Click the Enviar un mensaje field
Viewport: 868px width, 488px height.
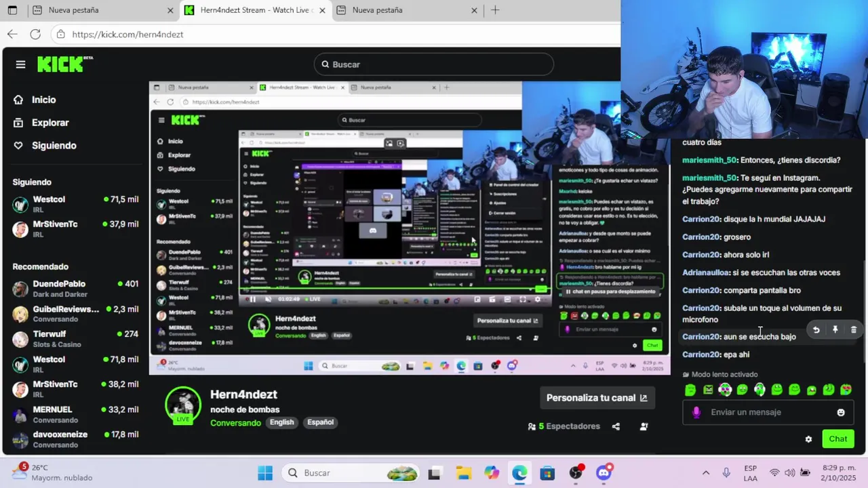[766, 412]
